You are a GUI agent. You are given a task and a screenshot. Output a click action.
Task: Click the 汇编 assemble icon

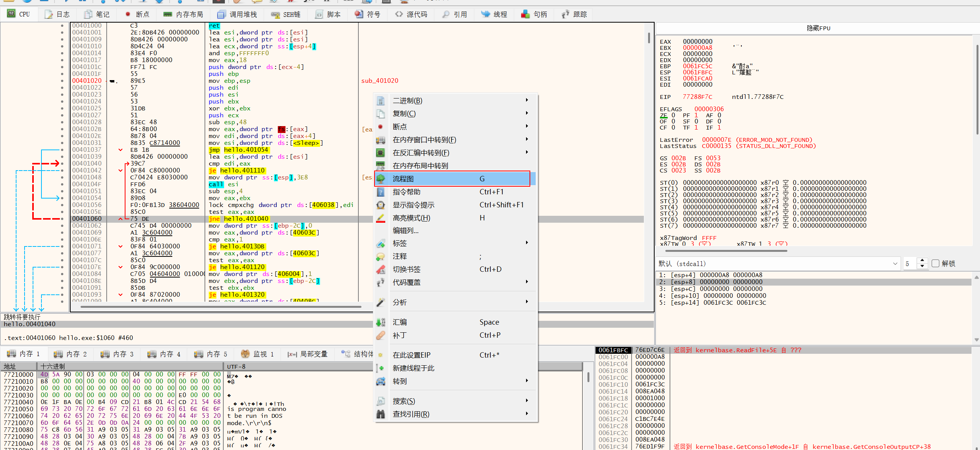point(381,322)
